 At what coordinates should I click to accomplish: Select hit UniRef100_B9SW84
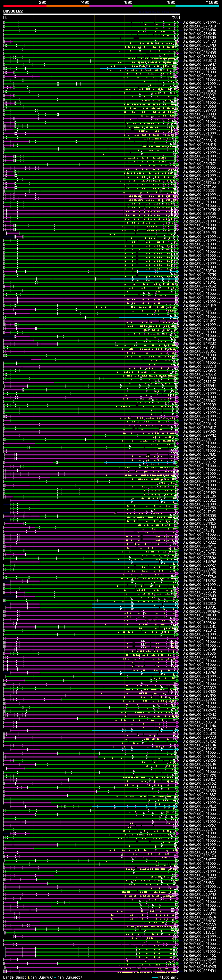point(199,30)
